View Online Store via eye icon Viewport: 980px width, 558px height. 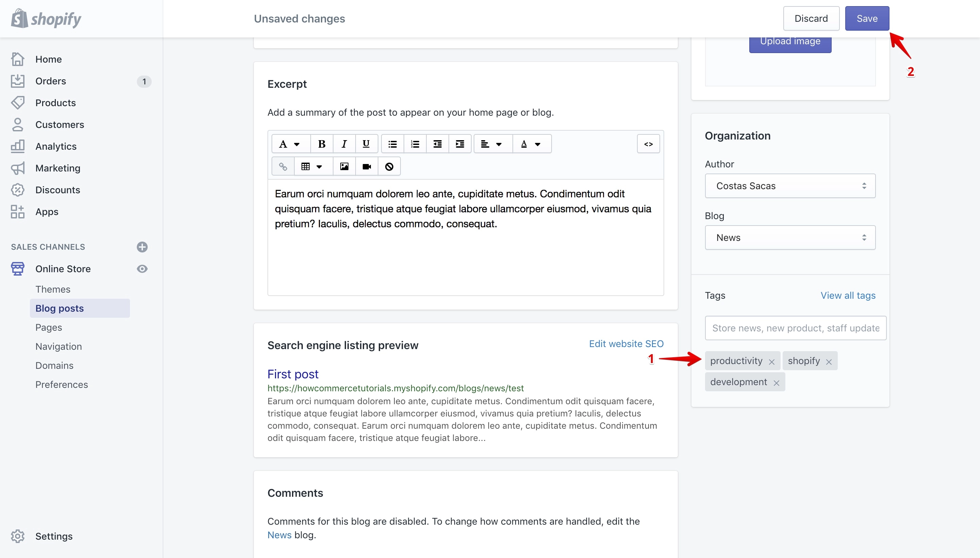[142, 269]
